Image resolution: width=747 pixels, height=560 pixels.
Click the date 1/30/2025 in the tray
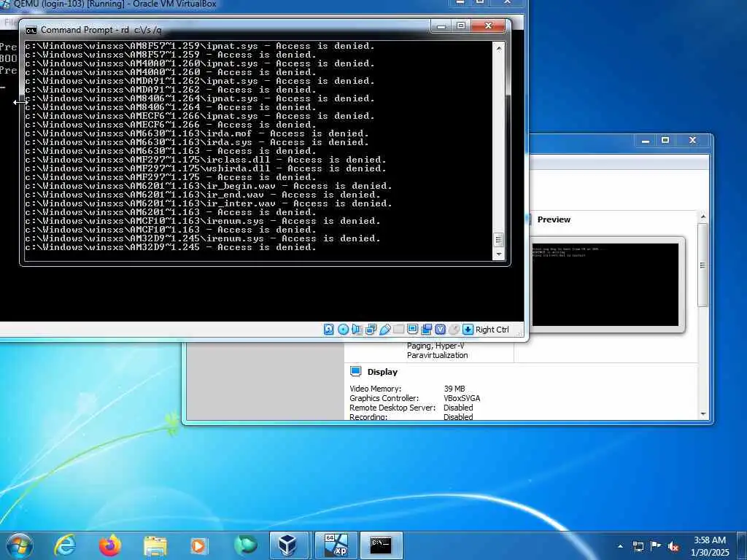tap(710, 553)
